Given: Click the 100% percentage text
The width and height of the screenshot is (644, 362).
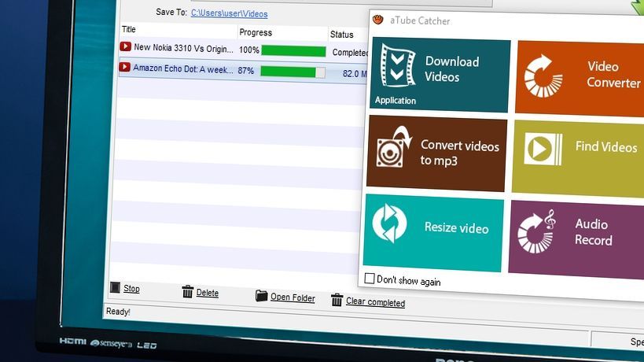Looking at the screenshot, I should [249, 50].
